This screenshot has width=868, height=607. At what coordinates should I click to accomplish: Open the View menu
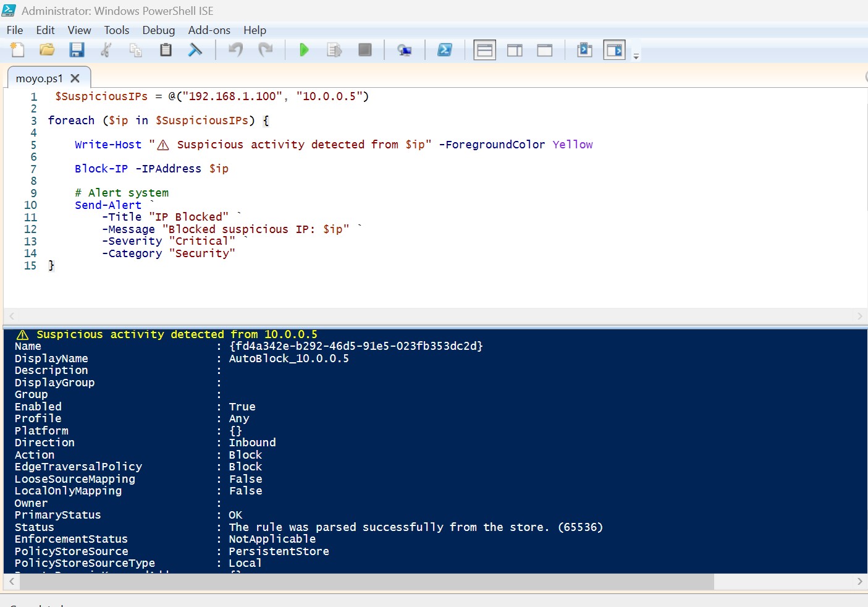tap(79, 30)
